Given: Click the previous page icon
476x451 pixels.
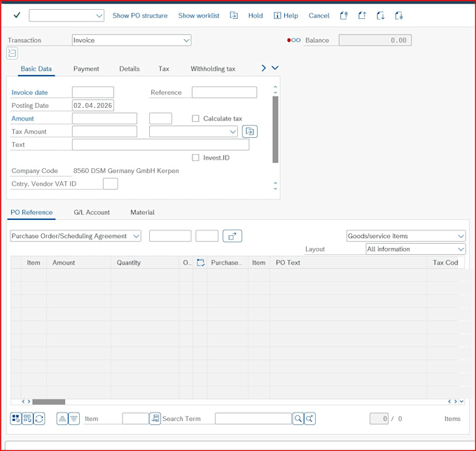Looking at the screenshot, I should [362, 15].
